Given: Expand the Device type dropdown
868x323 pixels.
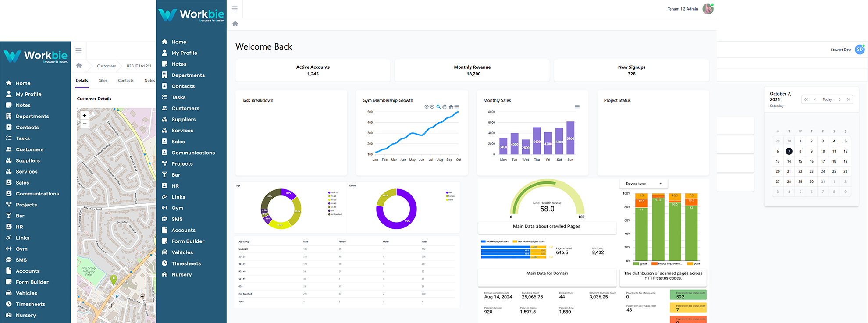Looking at the screenshot, I should (644, 184).
